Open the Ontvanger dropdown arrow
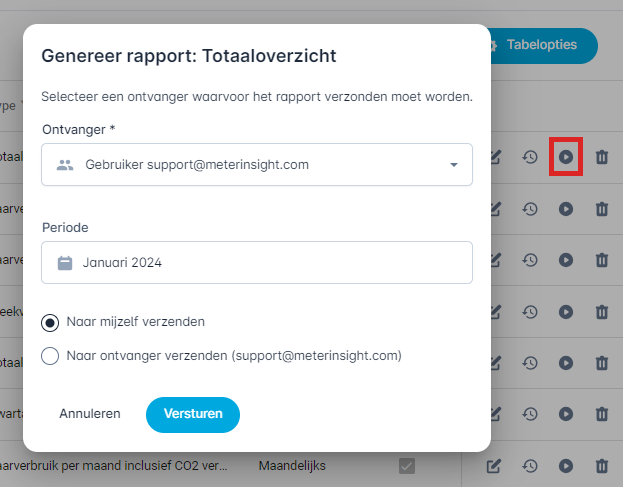This screenshot has height=487, width=623. pyautogui.click(x=454, y=164)
